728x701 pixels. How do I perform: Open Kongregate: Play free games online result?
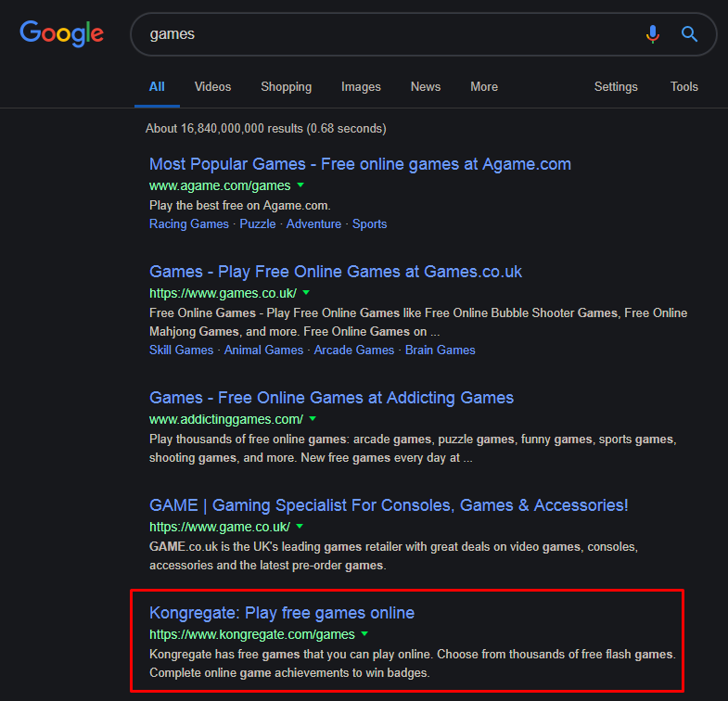tap(282, 613)
